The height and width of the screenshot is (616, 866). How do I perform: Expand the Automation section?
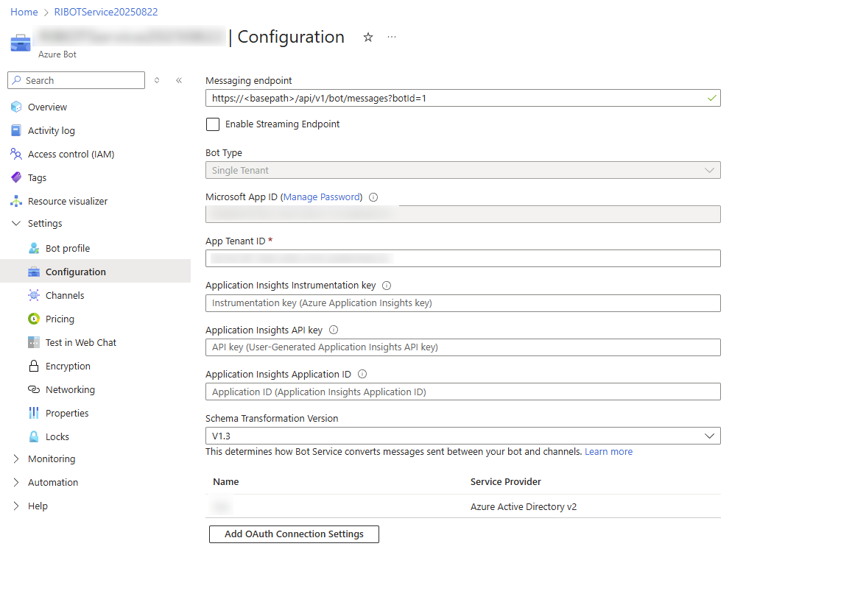[16, 483]
